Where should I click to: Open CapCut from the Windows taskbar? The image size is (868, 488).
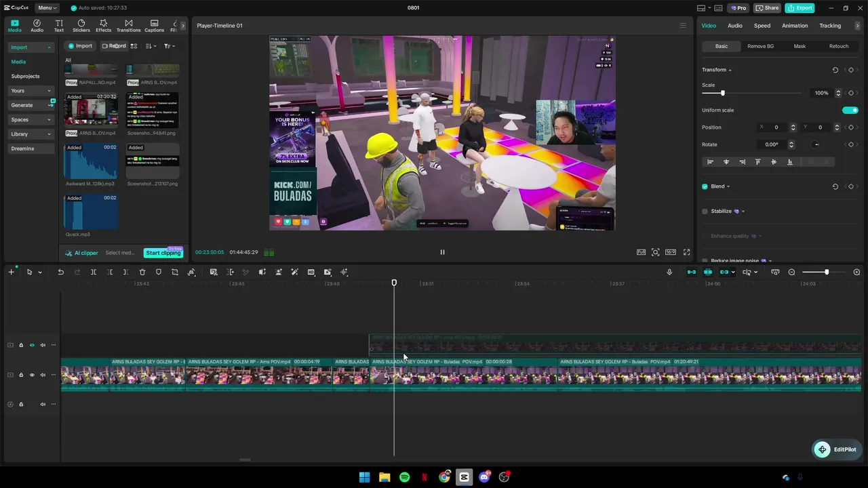464,477
